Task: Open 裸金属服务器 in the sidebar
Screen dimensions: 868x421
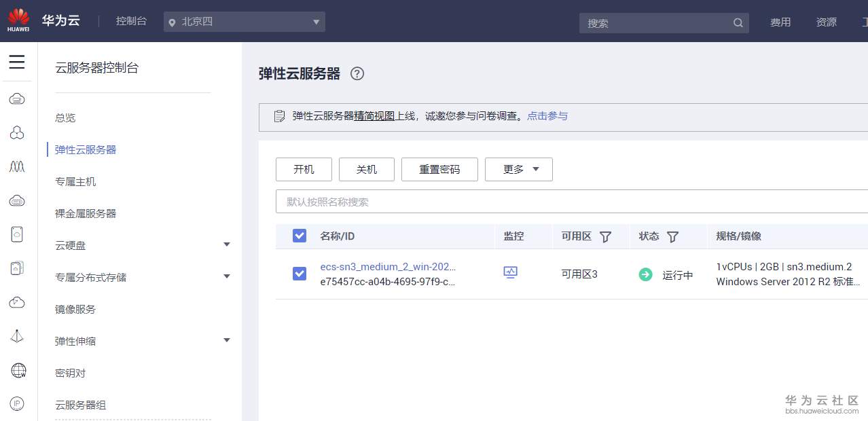Action: click(x=86, y=213)
